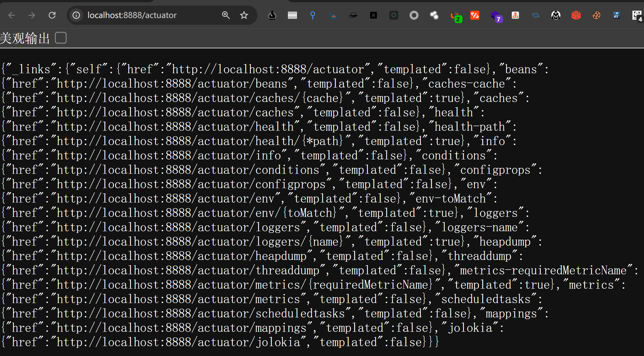Click the fedora hat extension icon
The height and width of the screenshot is (356, 644).
click(x=353, y=15)
